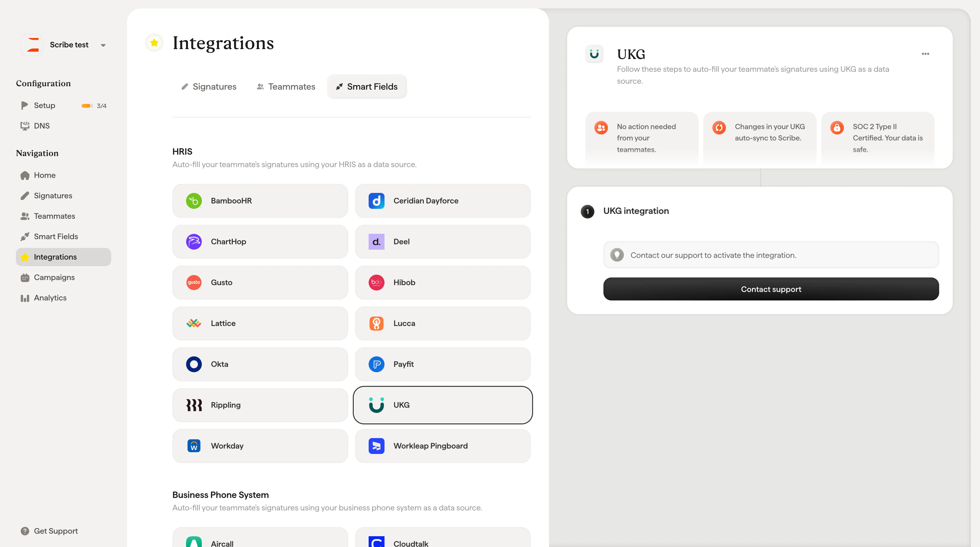Select the Gusto integration card
The width and height of the screenshot is (980, 547).
pos(260,283)
